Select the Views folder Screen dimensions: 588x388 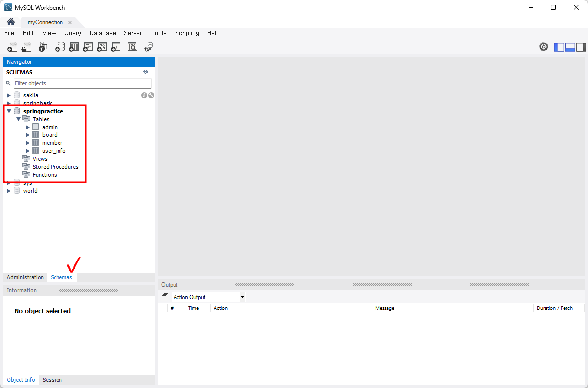[40, 159]
